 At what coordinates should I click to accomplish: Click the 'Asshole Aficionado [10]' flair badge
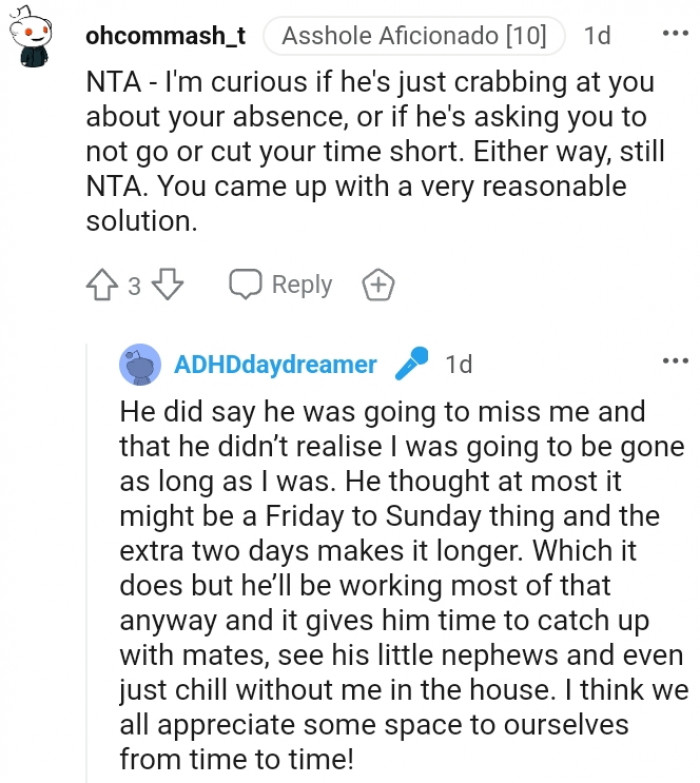pyautogui.click(x=414, y=37)
